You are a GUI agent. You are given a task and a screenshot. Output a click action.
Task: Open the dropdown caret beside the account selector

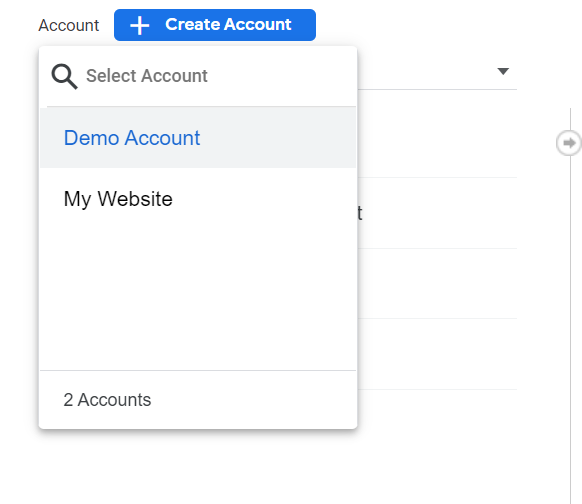pyautogui.click(x=503, y=71)
